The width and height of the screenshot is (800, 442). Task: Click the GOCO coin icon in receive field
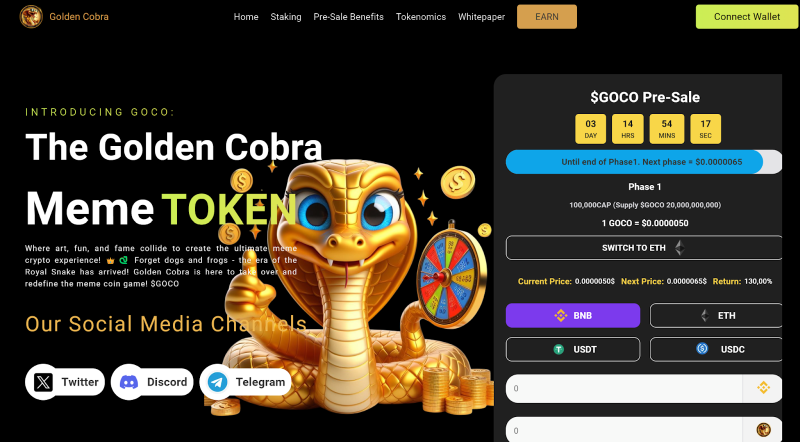763,430
